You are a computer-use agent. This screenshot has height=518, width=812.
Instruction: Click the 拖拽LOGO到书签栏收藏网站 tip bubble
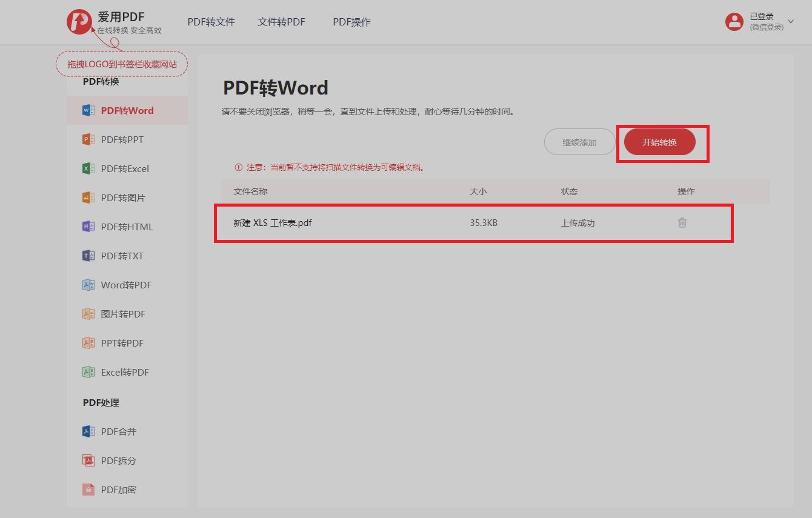coord(122,64)
